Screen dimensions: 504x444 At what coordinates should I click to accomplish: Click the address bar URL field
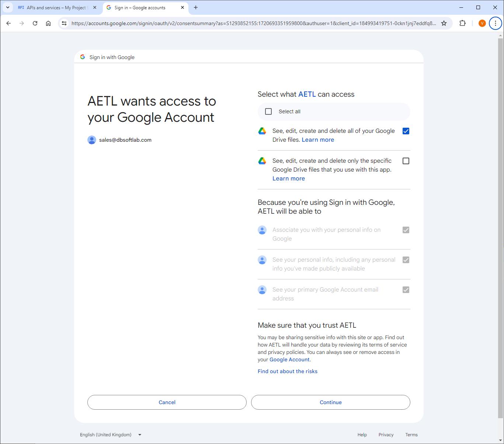pyautogui.click(x=254, y=23)
